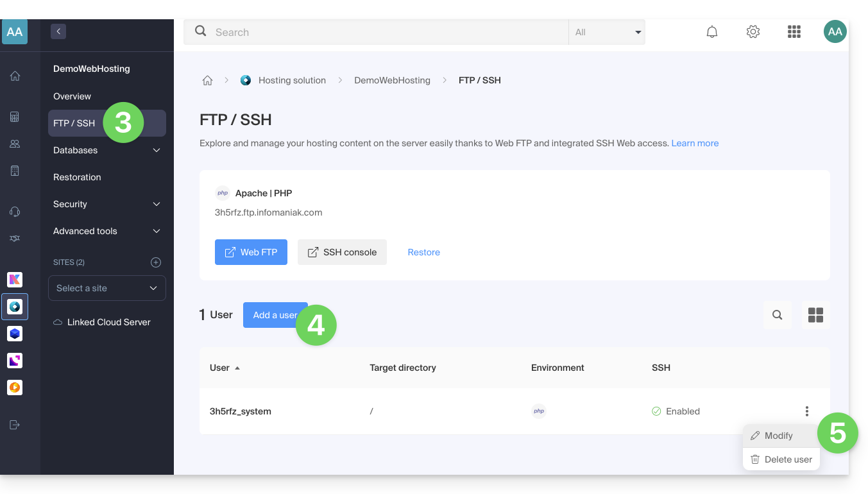
Task: Open the apps grid launcher icon
Action: point(794,32)
